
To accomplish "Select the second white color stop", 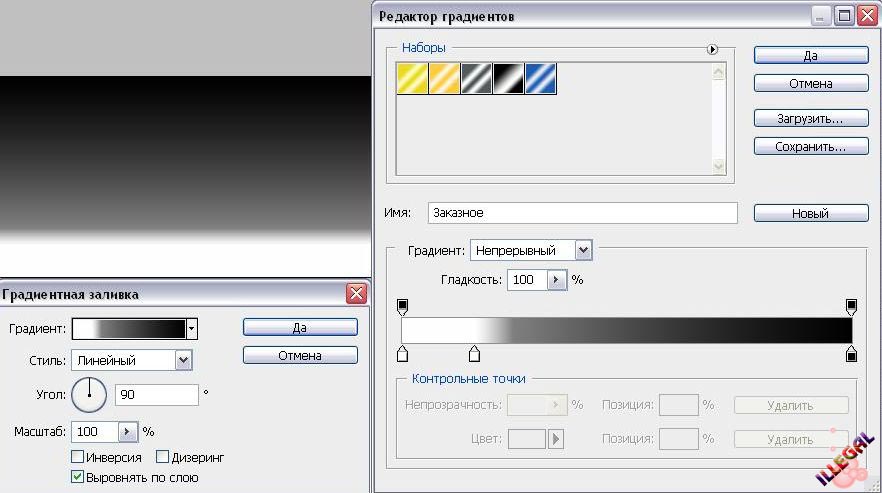I will click(x=475, y=354).
